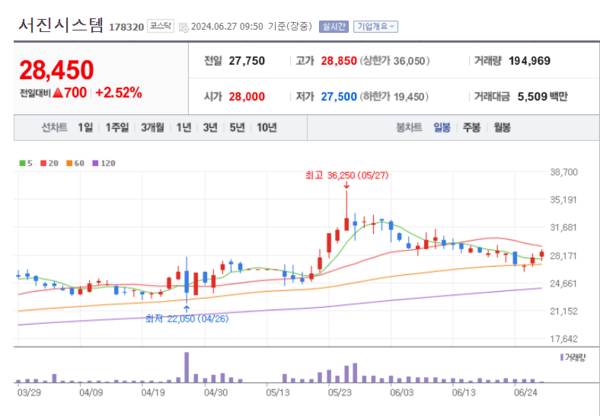Click the orange 60-day moving average swatch
The image size is (600, 416).
pos(69,163)
